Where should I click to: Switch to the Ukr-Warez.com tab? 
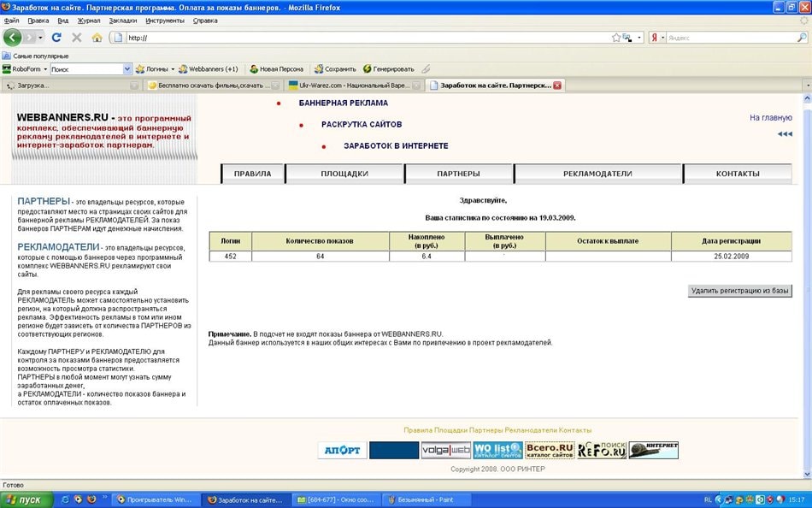pos(354,86)
